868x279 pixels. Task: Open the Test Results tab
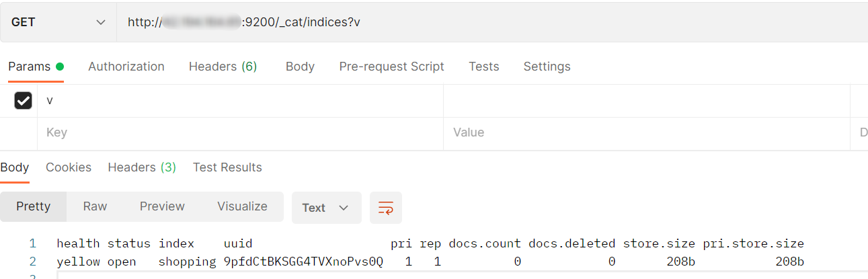tap(227, 167)
